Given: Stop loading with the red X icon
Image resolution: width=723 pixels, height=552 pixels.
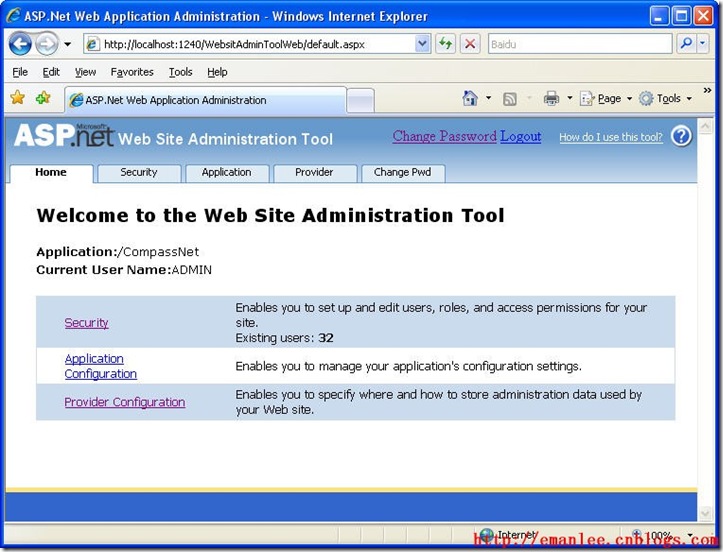Looking at the screenshot, I should 470,44.
